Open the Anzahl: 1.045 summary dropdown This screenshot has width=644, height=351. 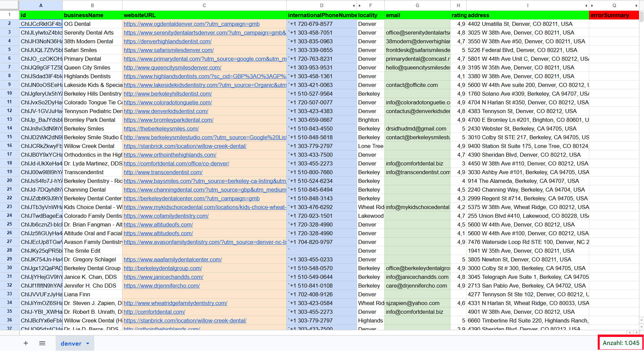(x=621, y=343)
